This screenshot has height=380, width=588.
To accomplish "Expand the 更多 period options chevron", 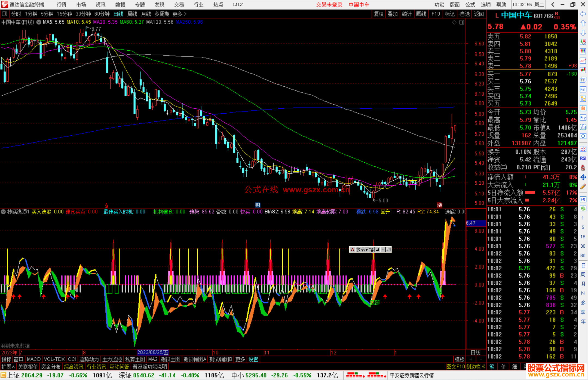I will pyautogui.click(x=185, y=14).
